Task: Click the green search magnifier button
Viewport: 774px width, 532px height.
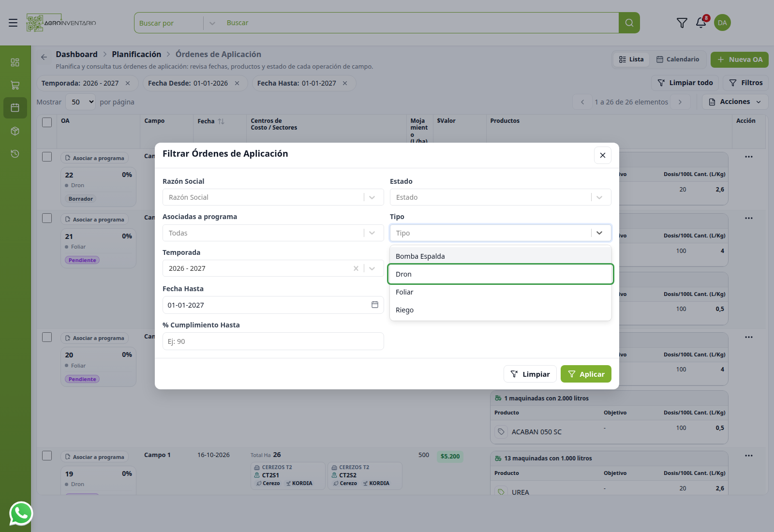Action: pyautogui.click(x=629, y=23)
